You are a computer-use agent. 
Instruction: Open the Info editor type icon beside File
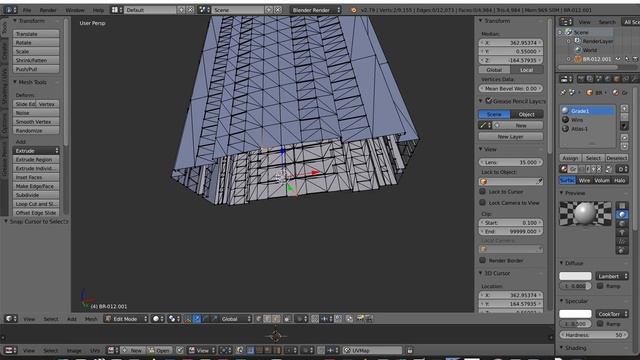[x=9, y=10]
